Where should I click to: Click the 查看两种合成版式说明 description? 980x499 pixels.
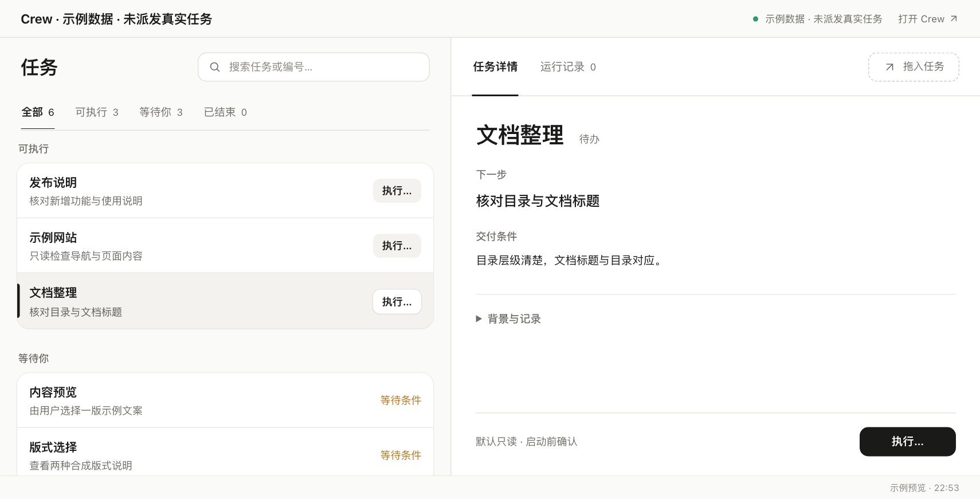coord(81,466)
